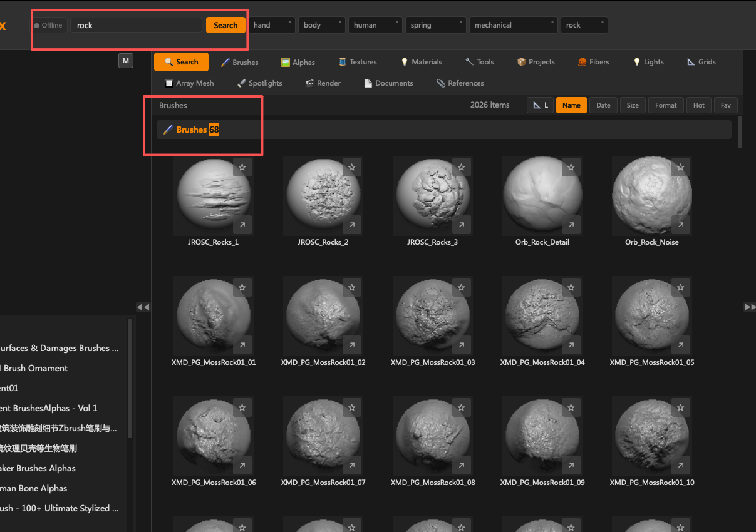Sort items by Name

571,105
